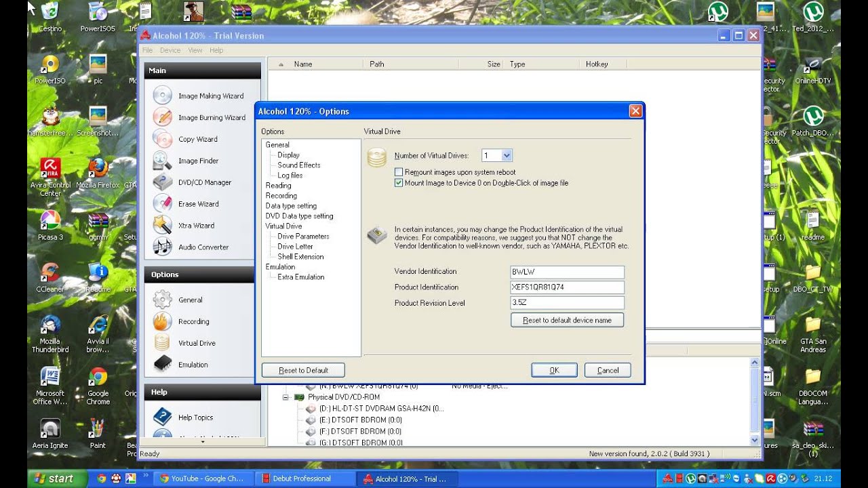Viewport: 868px width, 488px height.
Task: Select Data type setting in options tree
Action: click(x=291, y=205)
